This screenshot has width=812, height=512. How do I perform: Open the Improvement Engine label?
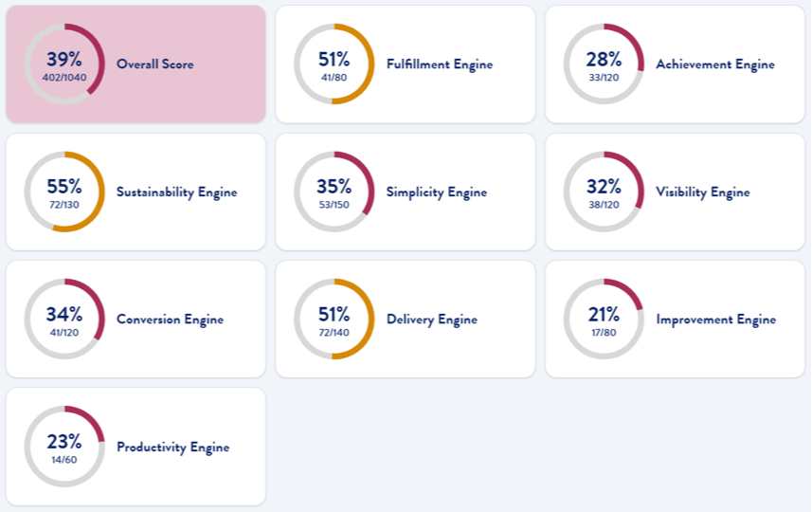click(x=715, y=320)
